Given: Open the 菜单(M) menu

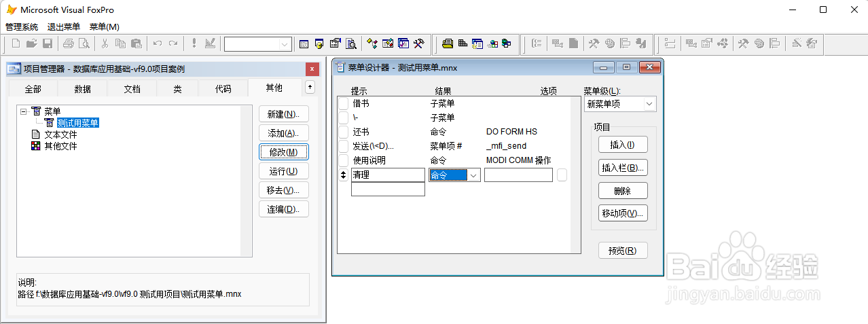Looking at the screenshot, I should (105, 26).
